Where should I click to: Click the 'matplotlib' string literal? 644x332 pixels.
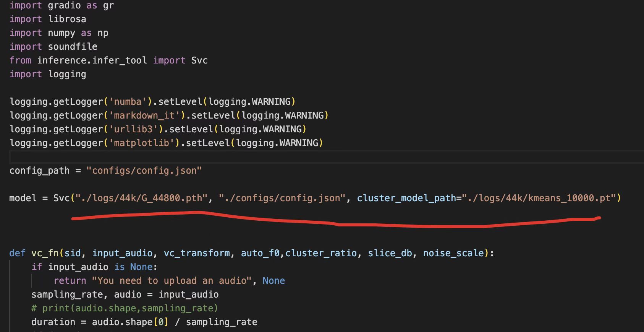coord(142,143)
